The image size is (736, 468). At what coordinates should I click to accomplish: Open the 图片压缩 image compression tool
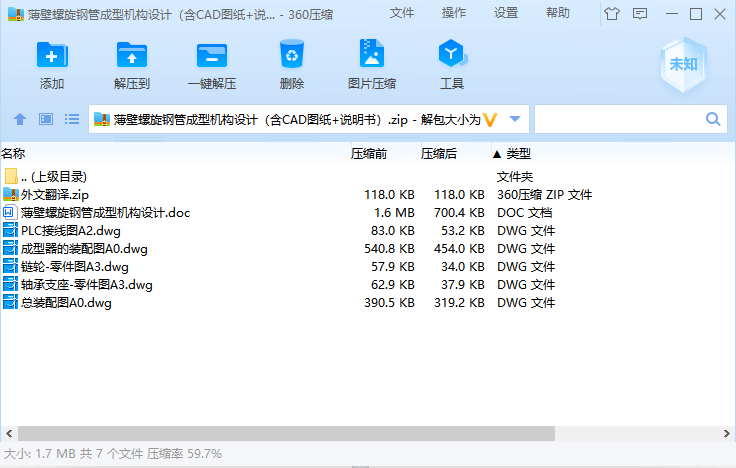[x=371, y=53]
